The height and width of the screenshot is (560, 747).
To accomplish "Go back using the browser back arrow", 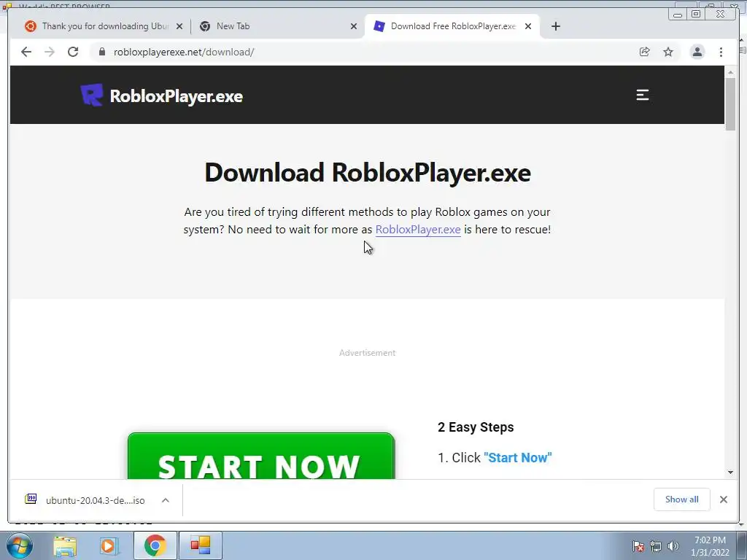I will [x=26, y=52].
